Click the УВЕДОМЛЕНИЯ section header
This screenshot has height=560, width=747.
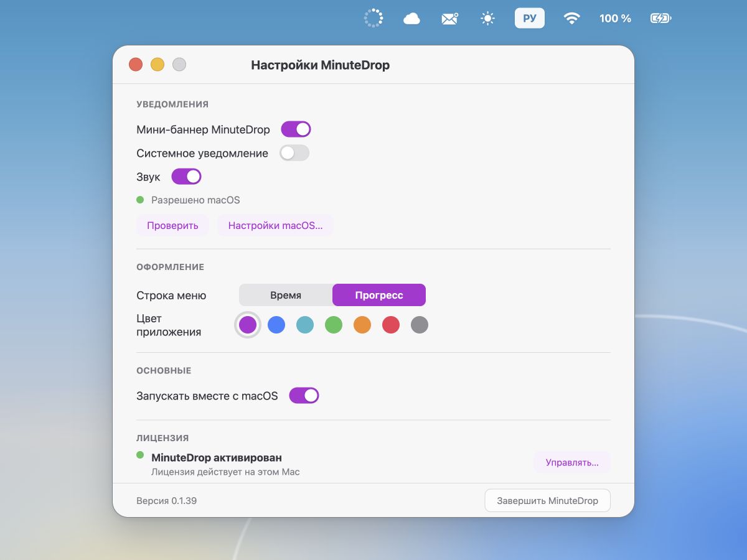(x=172, y=104)
